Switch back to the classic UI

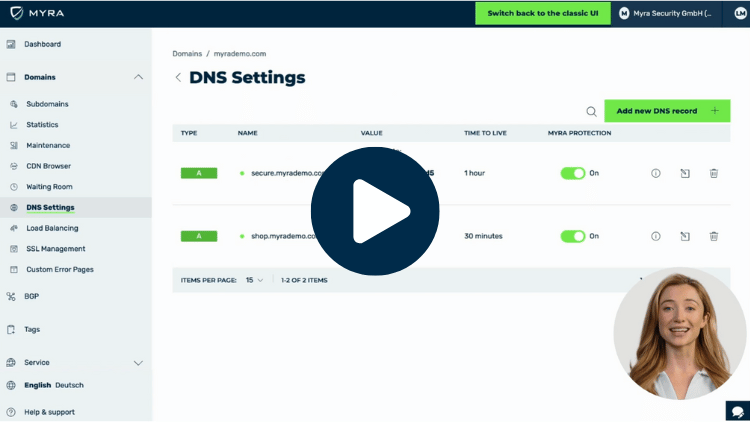tap(543, 13)
